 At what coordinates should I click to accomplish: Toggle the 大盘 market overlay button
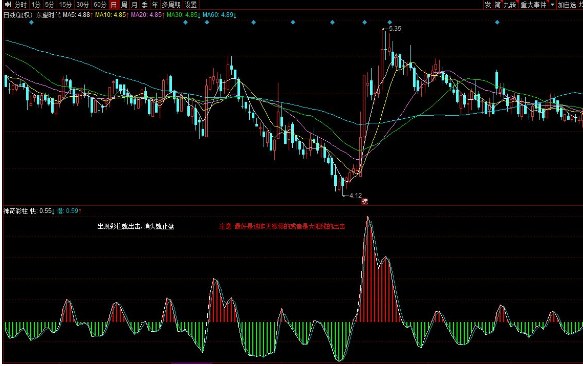510,4
